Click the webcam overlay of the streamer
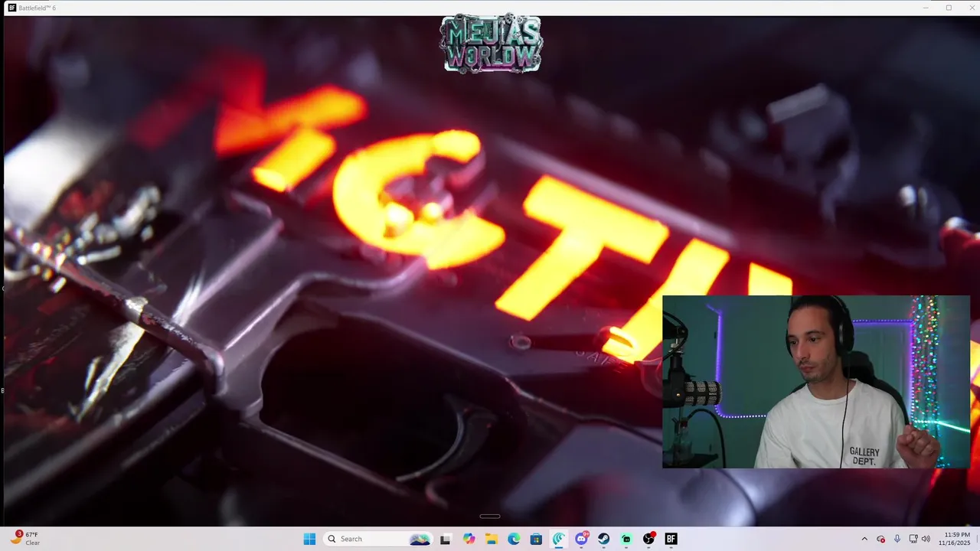This screenshot has width=980, height=551. [x=816, y=382]
